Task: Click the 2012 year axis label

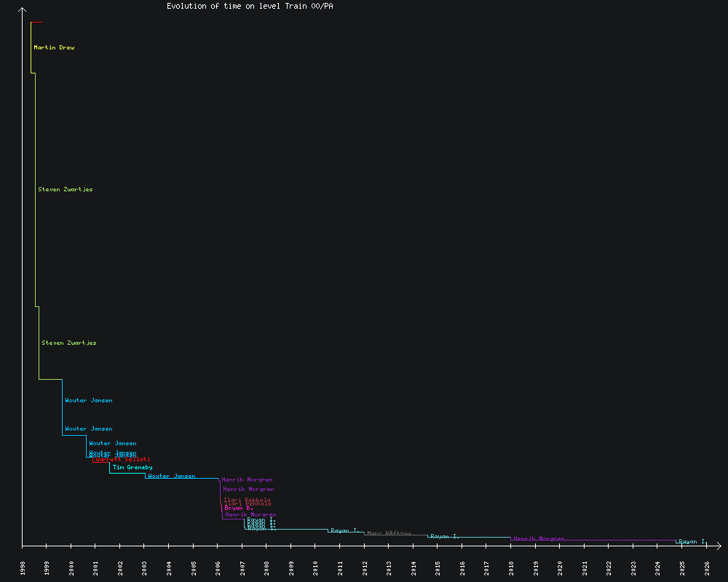Action: 364,568
